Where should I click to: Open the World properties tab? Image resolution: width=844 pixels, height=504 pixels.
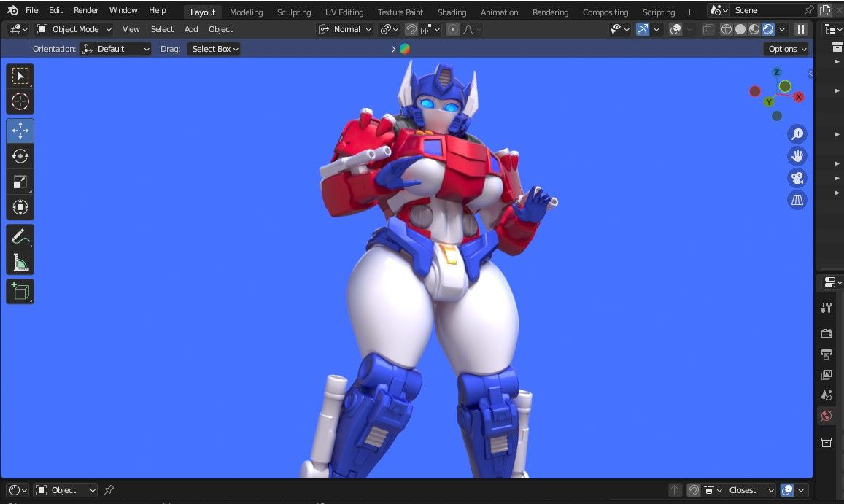click(826, 416)
